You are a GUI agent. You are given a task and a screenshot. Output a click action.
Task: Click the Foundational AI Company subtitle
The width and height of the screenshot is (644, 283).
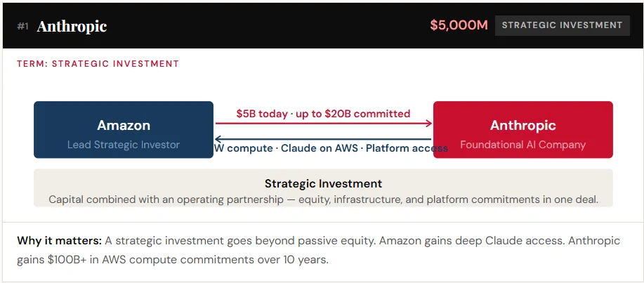523,145
